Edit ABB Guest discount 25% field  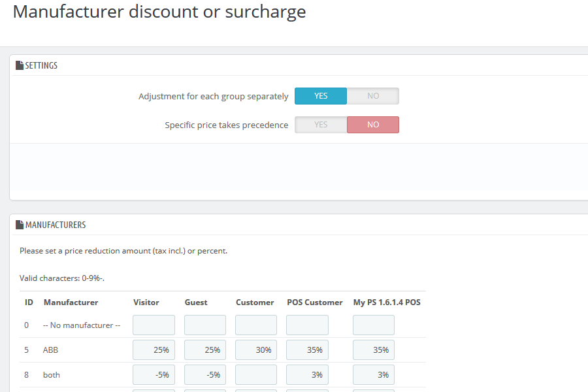coord(205,350)
